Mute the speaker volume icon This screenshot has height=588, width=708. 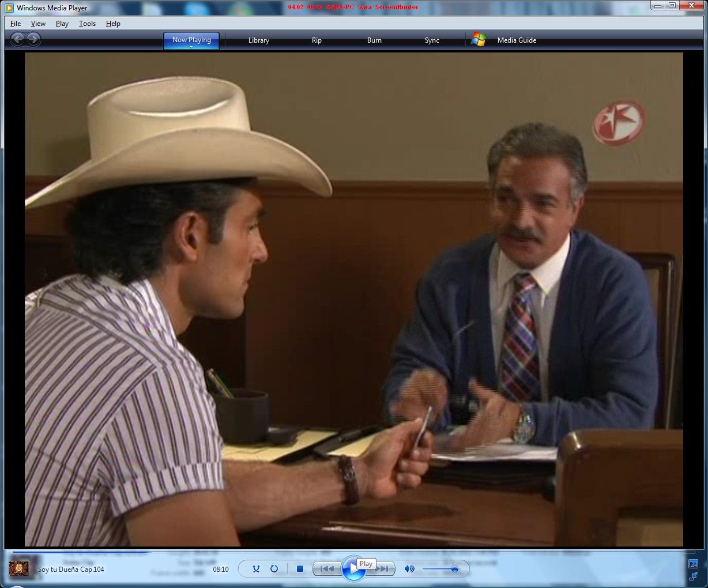click(409, 569)
